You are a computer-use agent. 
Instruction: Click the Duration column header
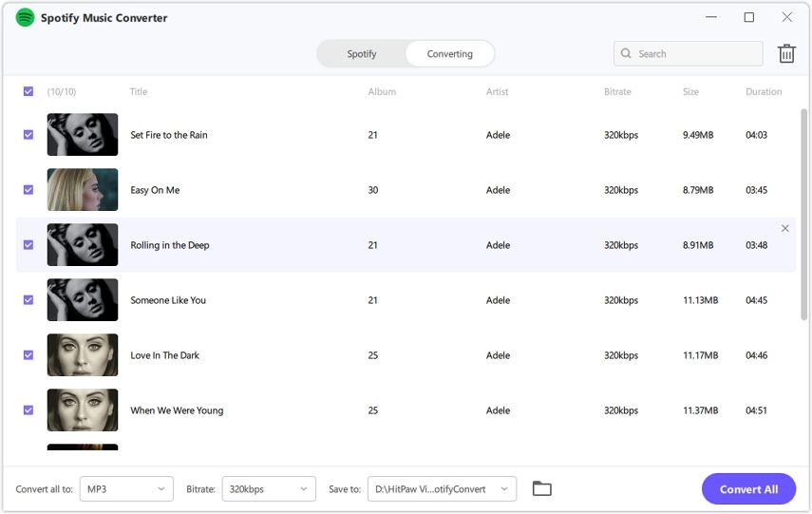point(764,92)
